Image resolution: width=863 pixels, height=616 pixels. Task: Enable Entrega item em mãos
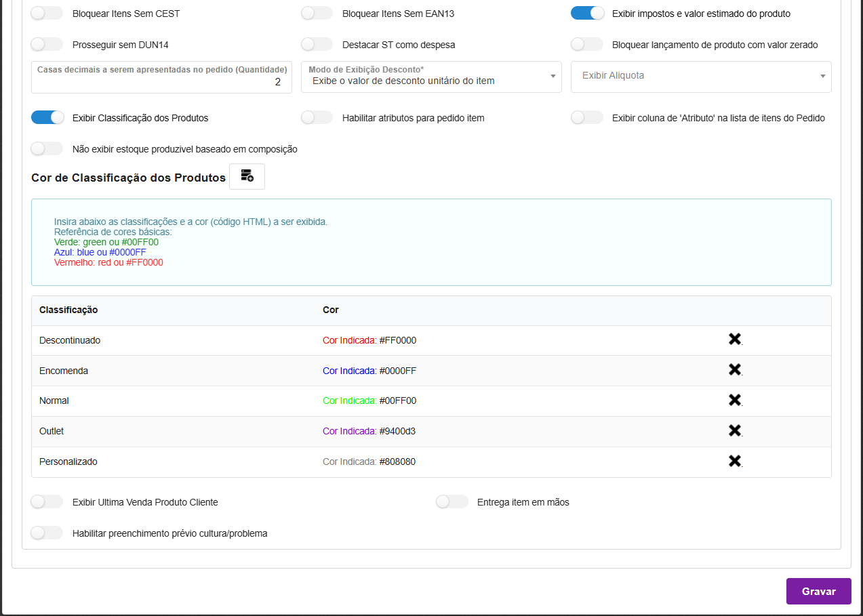(x=451, y=502)
